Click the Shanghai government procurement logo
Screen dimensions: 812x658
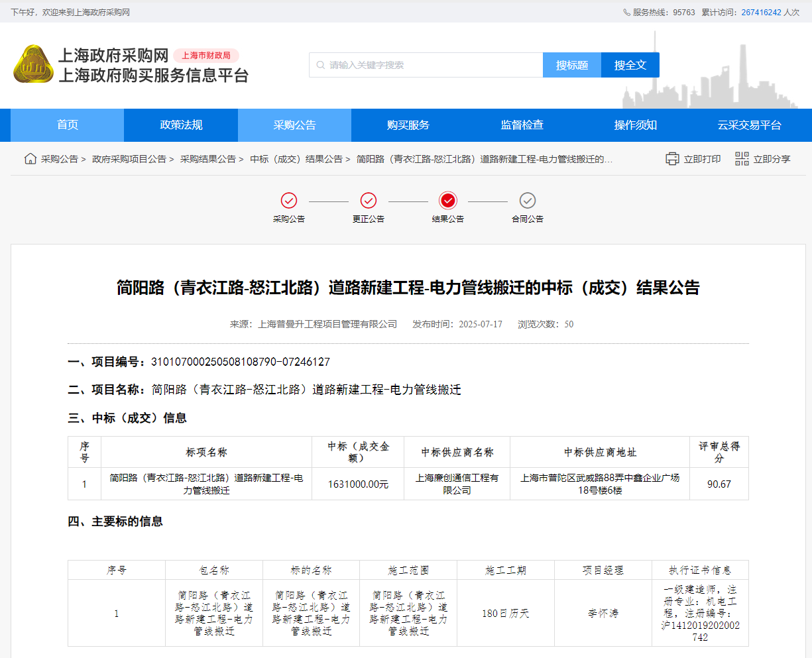33,65
